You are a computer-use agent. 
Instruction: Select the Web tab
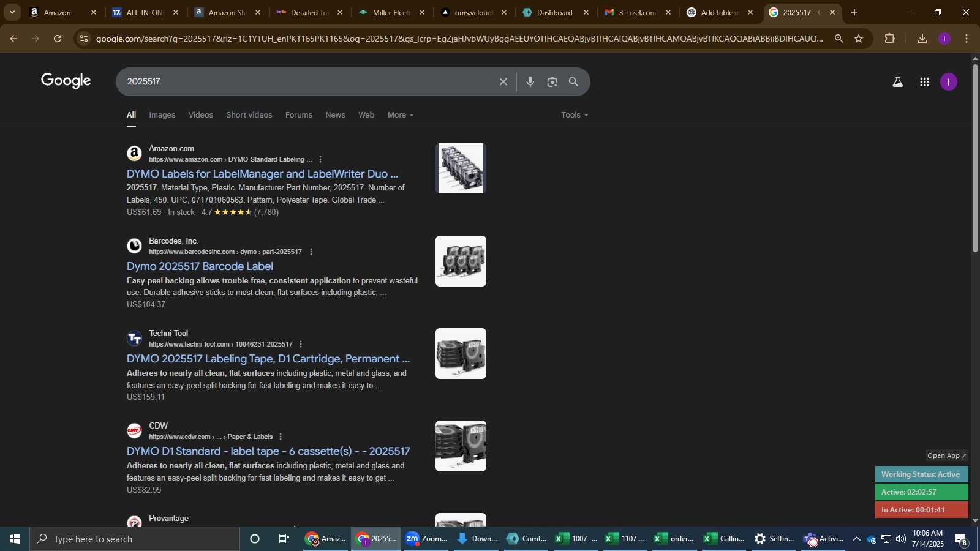(x=366, y=115)
